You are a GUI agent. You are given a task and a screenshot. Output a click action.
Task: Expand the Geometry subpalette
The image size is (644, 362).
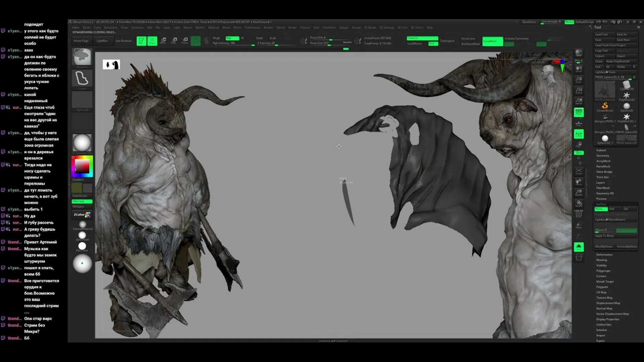(x=602, y=156)
